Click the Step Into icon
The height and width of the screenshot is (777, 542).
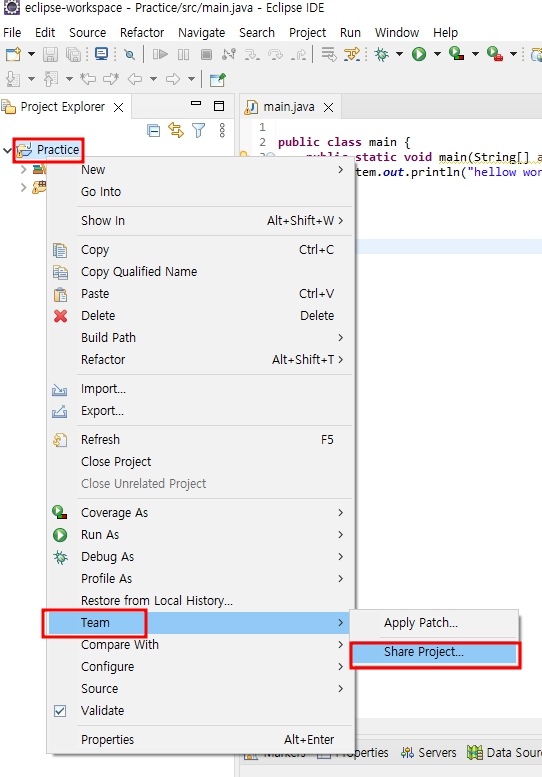(x=252, y=54)
